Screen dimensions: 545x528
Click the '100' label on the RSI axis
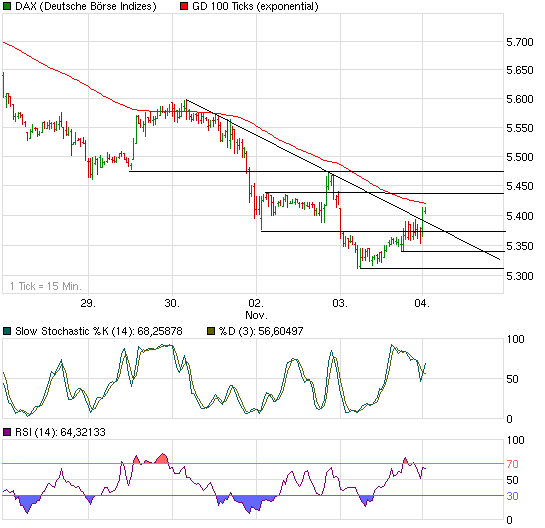(x=516, y=440)
